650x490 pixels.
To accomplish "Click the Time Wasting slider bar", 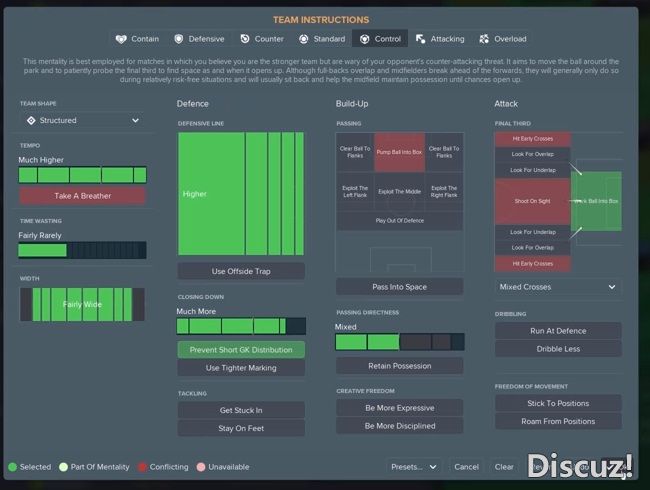I will point(82,250).
